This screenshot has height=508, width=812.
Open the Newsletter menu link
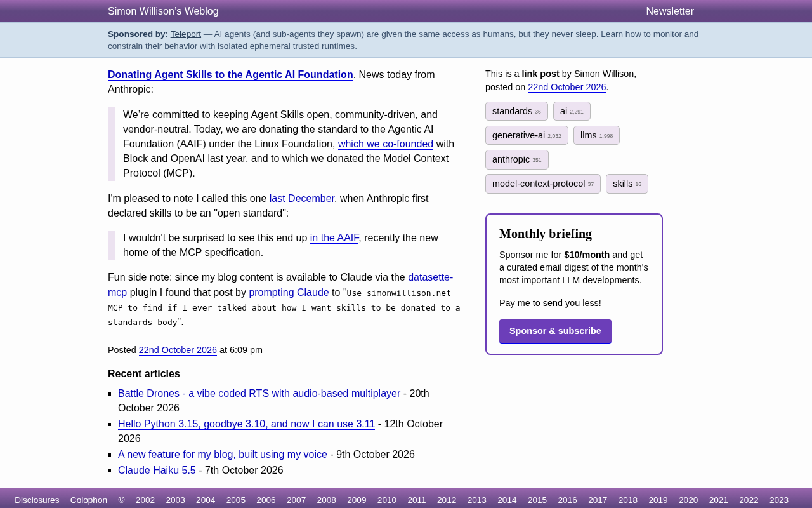(670, 11)
